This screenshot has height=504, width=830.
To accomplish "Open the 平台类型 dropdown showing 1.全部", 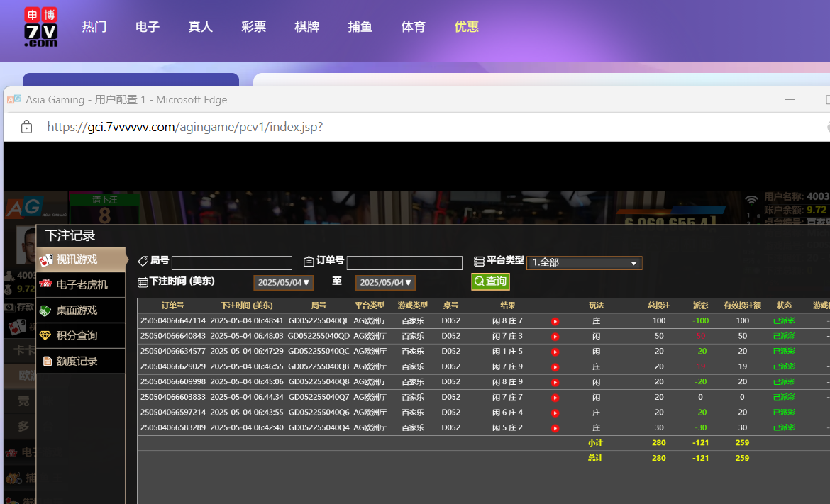I will (x=584, y=263).
